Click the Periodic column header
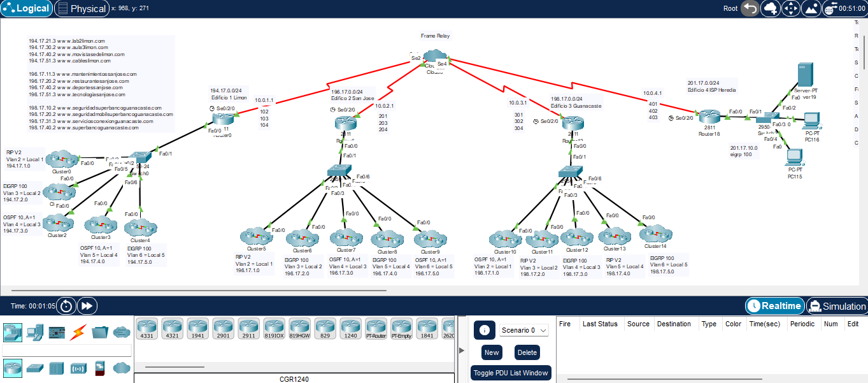Screen dimensions: 868x383 802,324
